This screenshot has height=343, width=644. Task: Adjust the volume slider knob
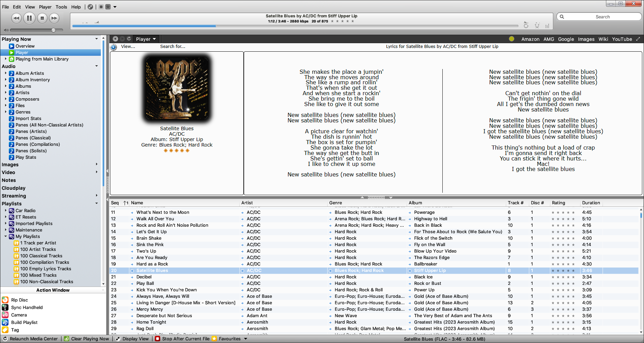click(x=53, y=30)
